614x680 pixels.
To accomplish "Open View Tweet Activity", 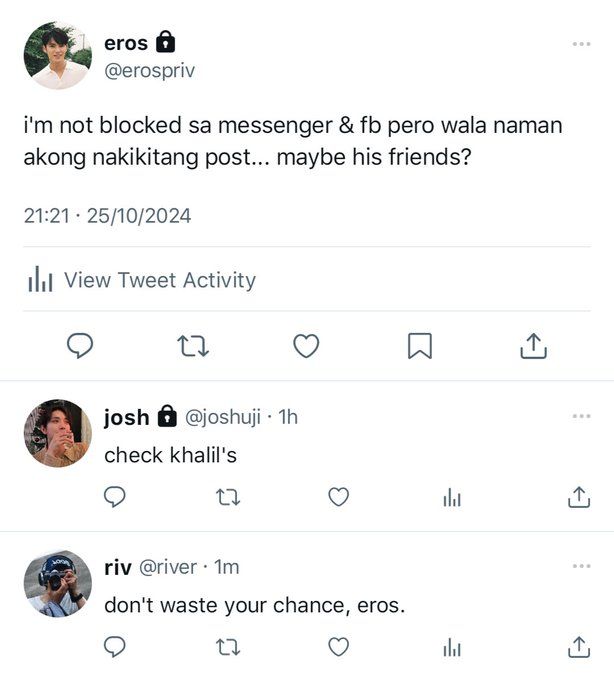I will tap(142, 280).
